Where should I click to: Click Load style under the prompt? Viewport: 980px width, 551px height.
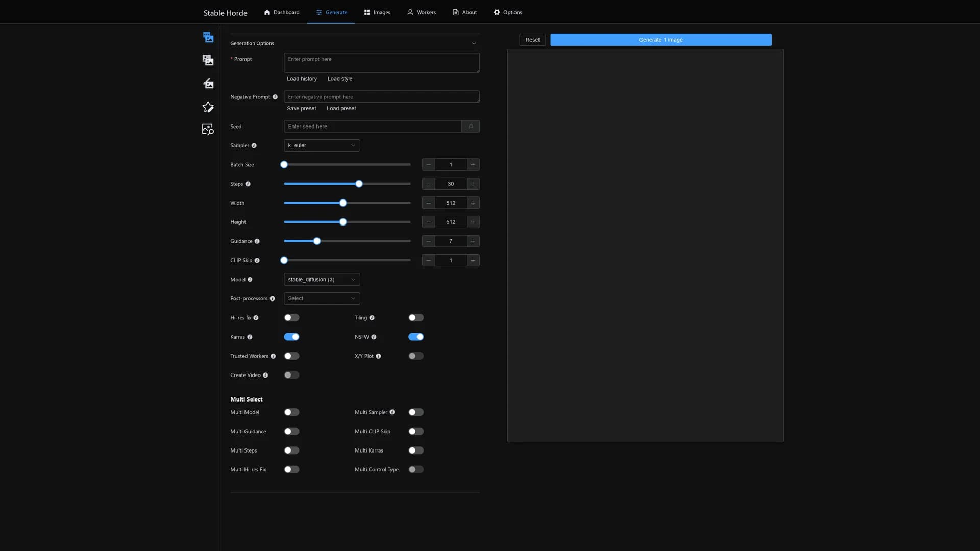tap(340, 79)
